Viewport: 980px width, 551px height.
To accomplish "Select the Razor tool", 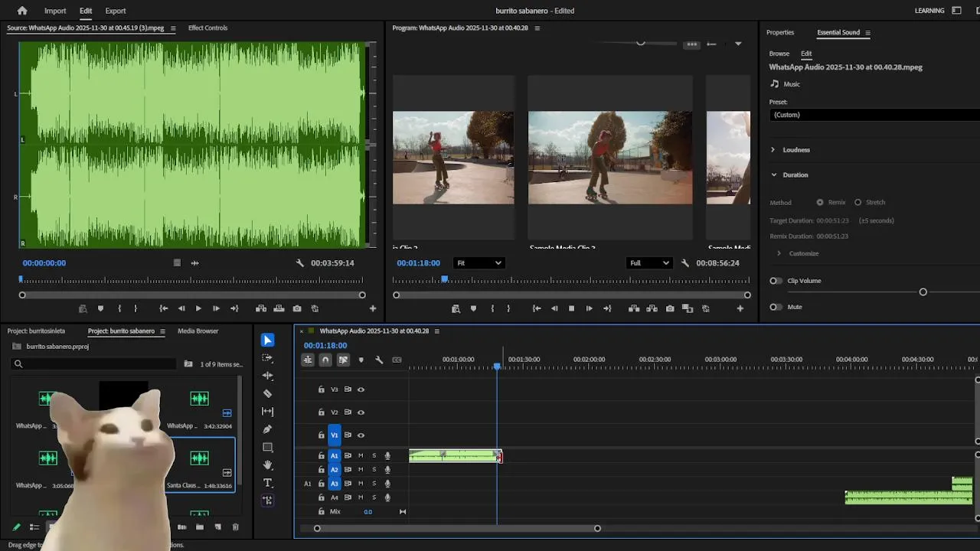I will tap(267, 393).
